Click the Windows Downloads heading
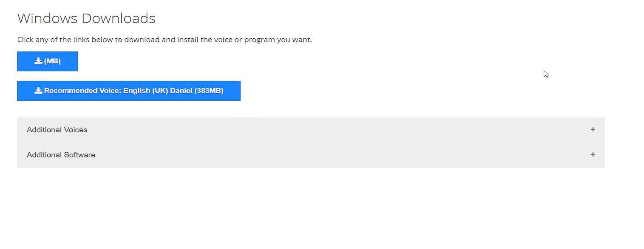The height and width of the screenshot is (249, 644). (86, 18)
